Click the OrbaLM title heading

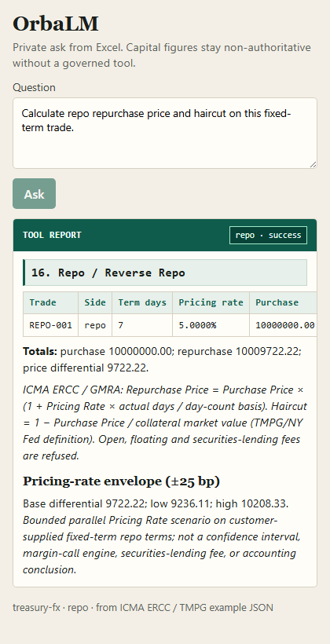pyautogui.click(x=56, y=24)
